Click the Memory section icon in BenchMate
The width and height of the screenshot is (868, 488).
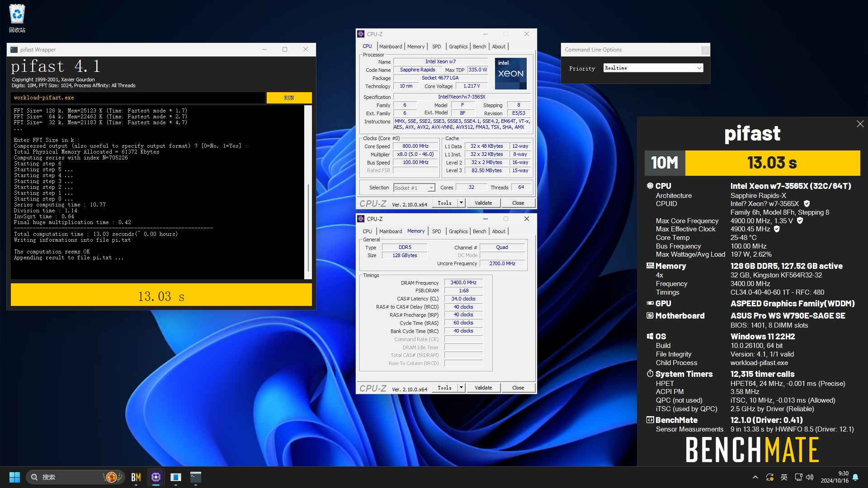coord(650,266)
